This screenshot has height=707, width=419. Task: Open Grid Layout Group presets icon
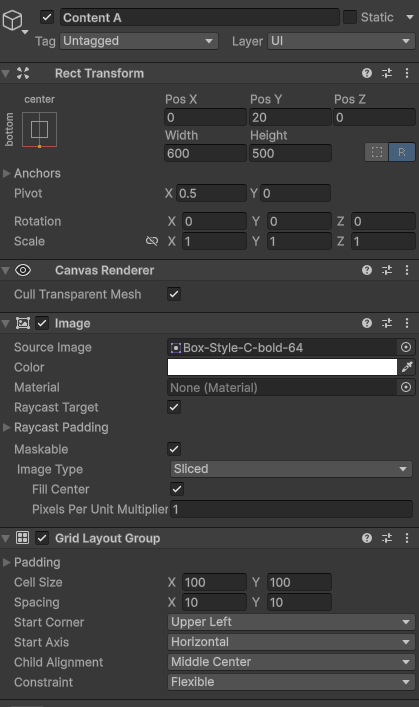[387, 538]
